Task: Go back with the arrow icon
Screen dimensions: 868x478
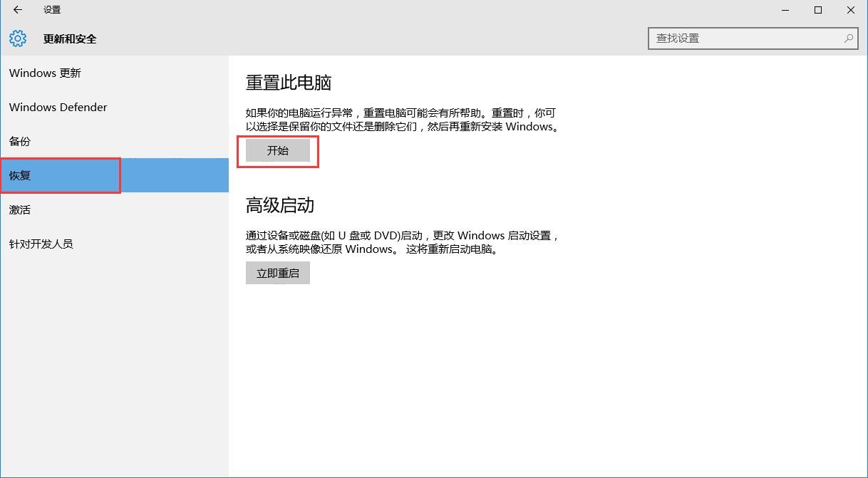Action: coord(18,10)
